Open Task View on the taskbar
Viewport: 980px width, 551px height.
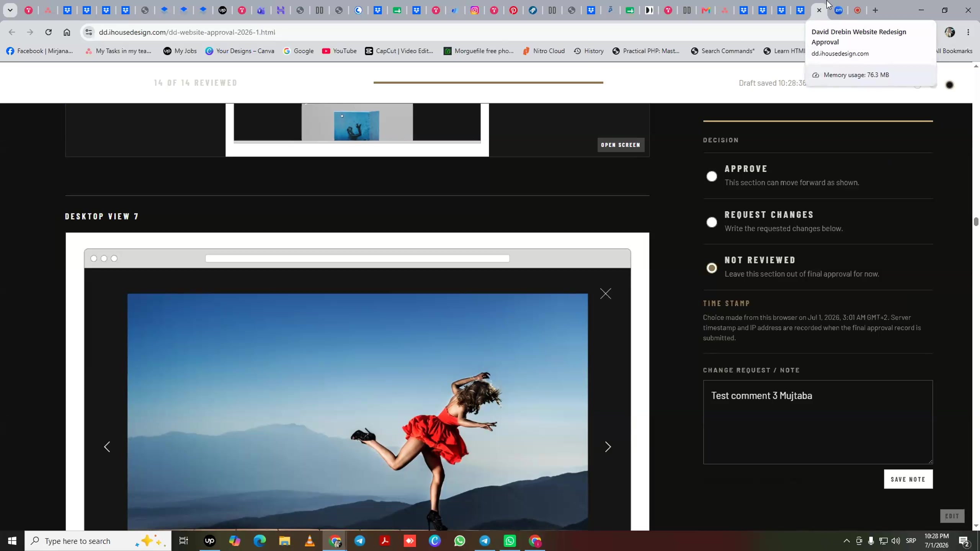[x=184, y=541]
